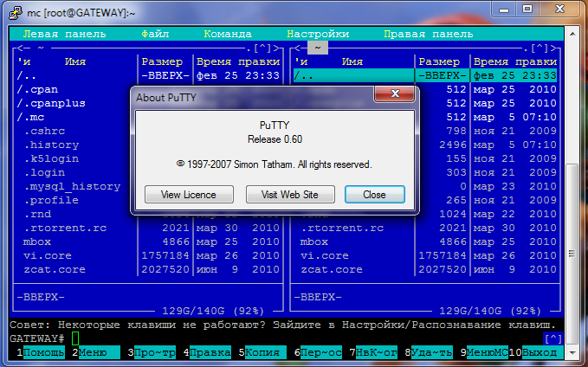Click the 2 Меню function key

96,352
